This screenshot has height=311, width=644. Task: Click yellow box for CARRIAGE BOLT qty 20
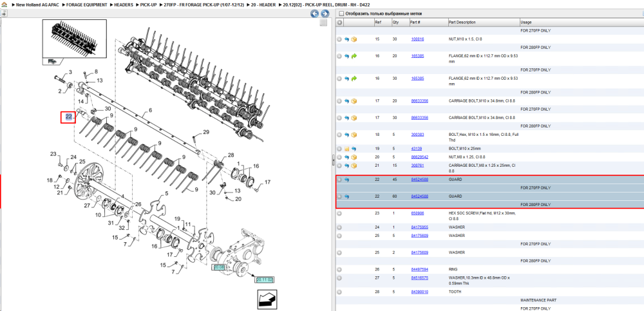[354, 101]
